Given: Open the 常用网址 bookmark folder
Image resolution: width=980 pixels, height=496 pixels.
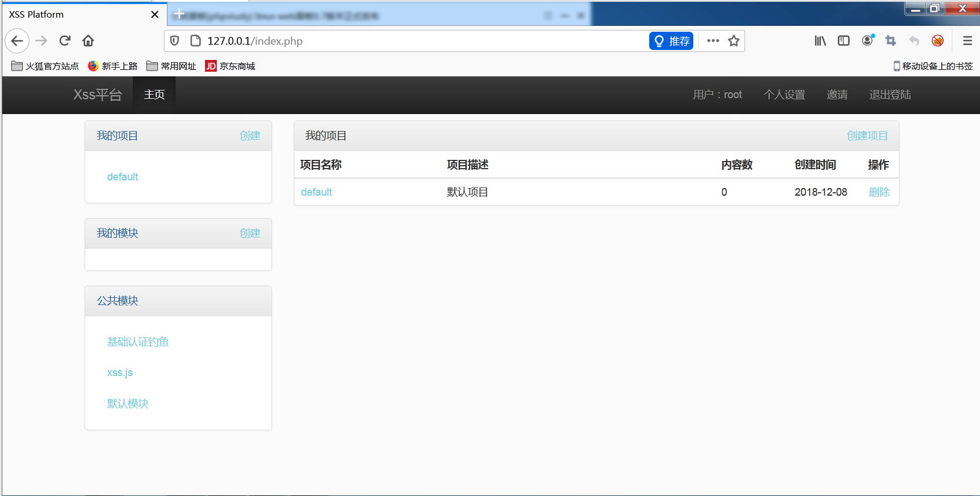Looking at the screenshot, I should (x=172, y=66).
